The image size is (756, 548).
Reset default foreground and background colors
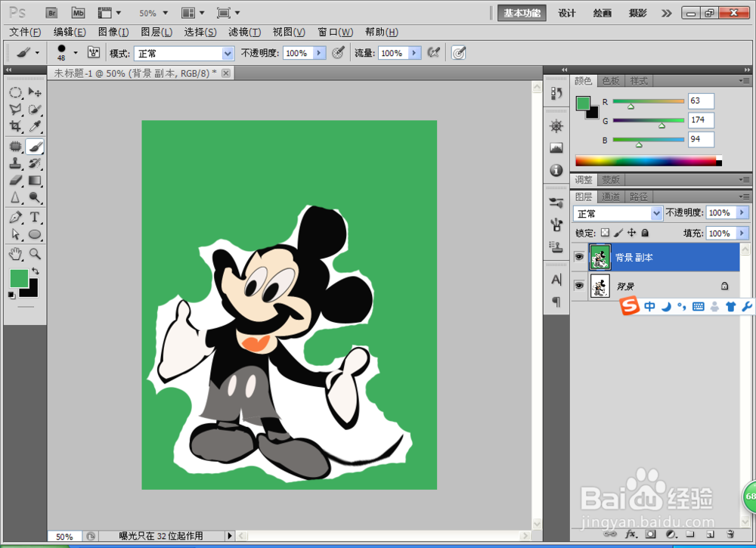coord(11,295)
